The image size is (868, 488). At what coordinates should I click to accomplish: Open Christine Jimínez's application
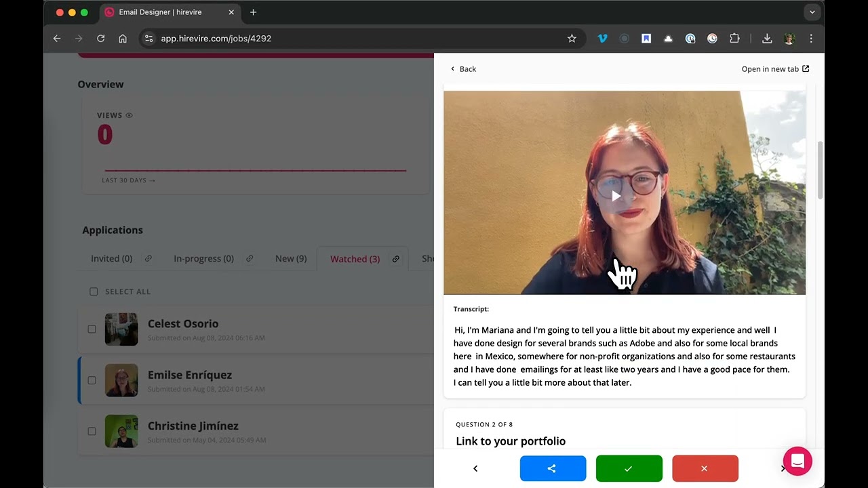193,426
